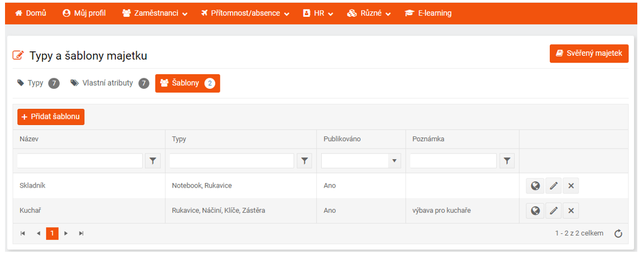The width and height of the screenshot is (644, 259).
Task: Click the 'Rukavice, Náčiní, Klíče, Zástěra' cell
Action: click(241, 211)
